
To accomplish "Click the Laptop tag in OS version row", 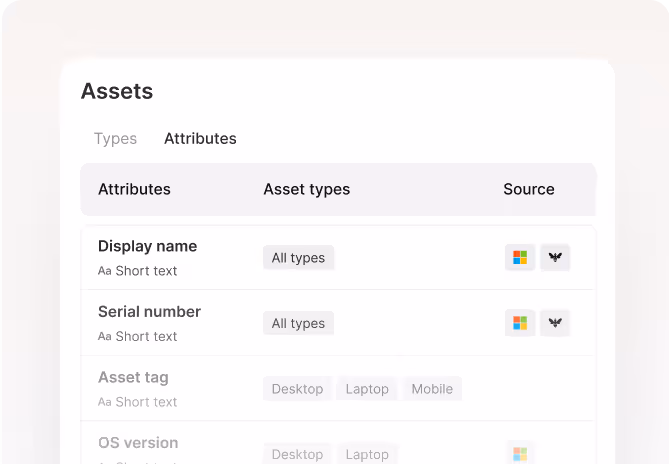I will tap(367, 454).
